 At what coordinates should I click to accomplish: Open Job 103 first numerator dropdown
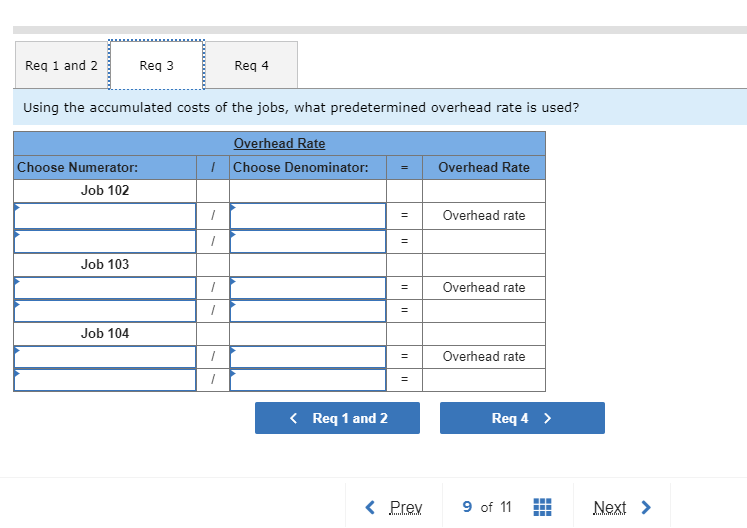105,288
